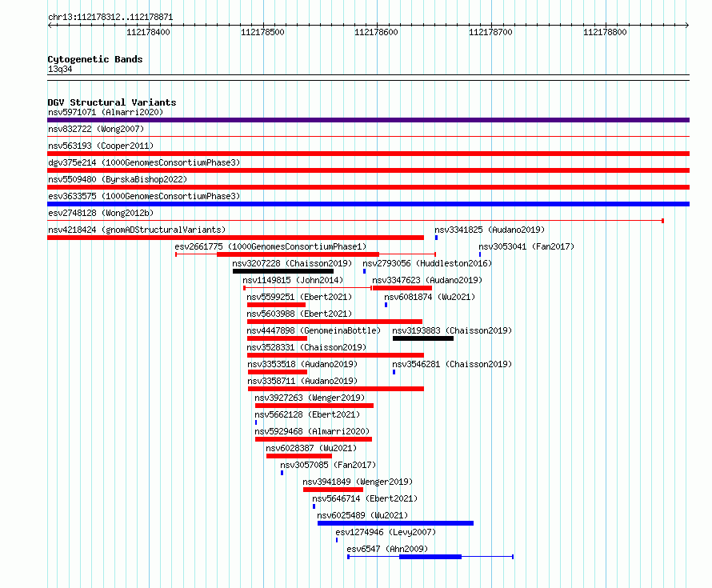Click esv6547 (Ahn2009) label

pyautogui.click(x=387, y=549)
